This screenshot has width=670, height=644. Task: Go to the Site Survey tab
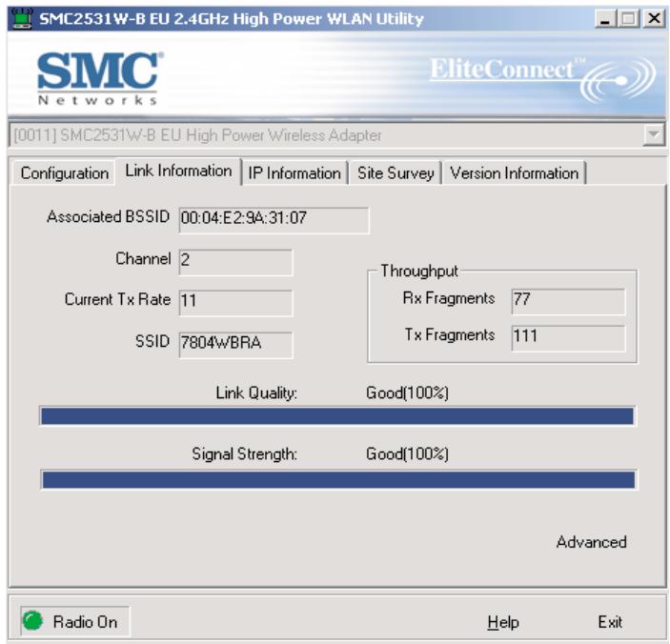coord(396,173)
